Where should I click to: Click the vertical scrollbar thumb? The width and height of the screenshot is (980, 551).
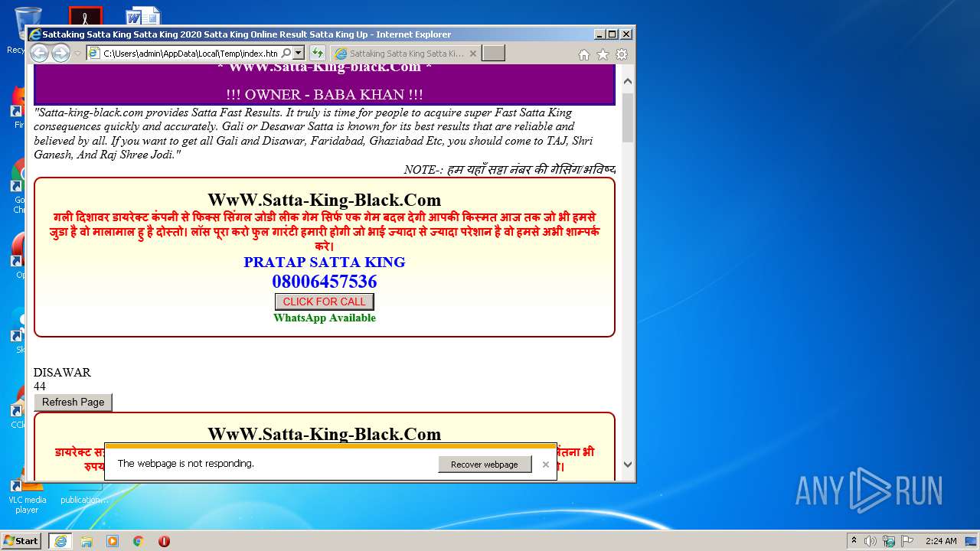click(x=628, y=117)
